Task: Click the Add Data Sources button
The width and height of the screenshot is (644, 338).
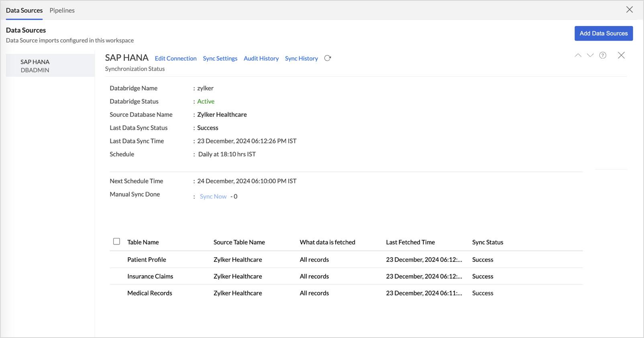Action: click(603, 33)
